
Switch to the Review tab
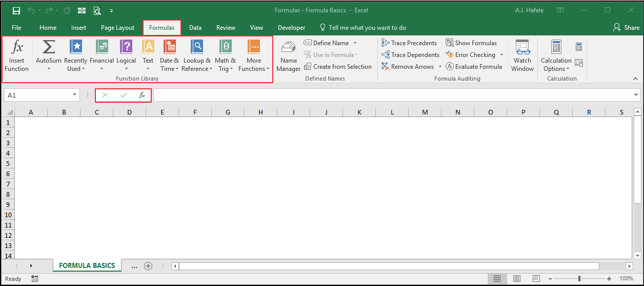click(x=226, y=28)
